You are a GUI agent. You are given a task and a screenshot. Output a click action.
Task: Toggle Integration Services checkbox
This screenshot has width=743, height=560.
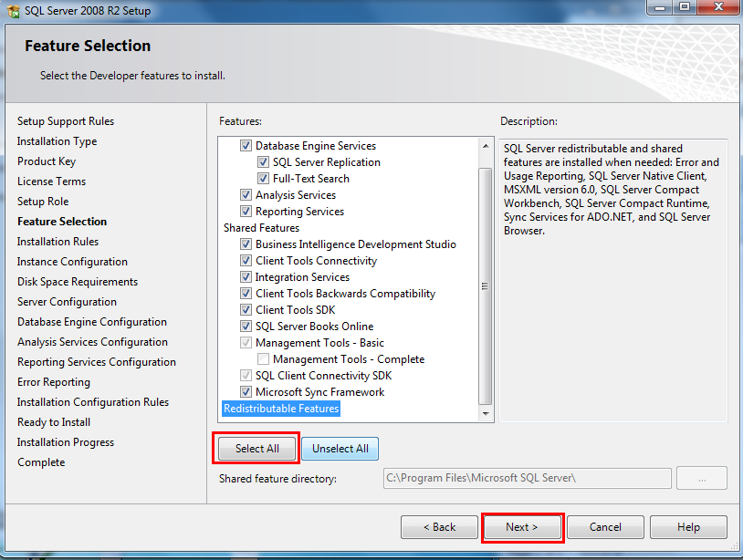(246, 277)
